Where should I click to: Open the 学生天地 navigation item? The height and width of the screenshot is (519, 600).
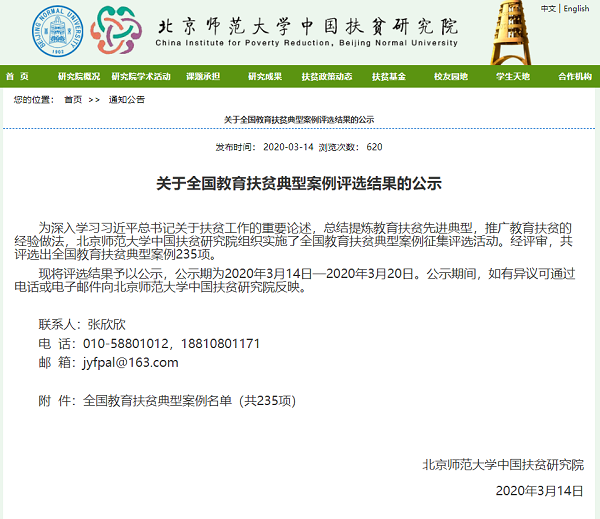point(513,77)
